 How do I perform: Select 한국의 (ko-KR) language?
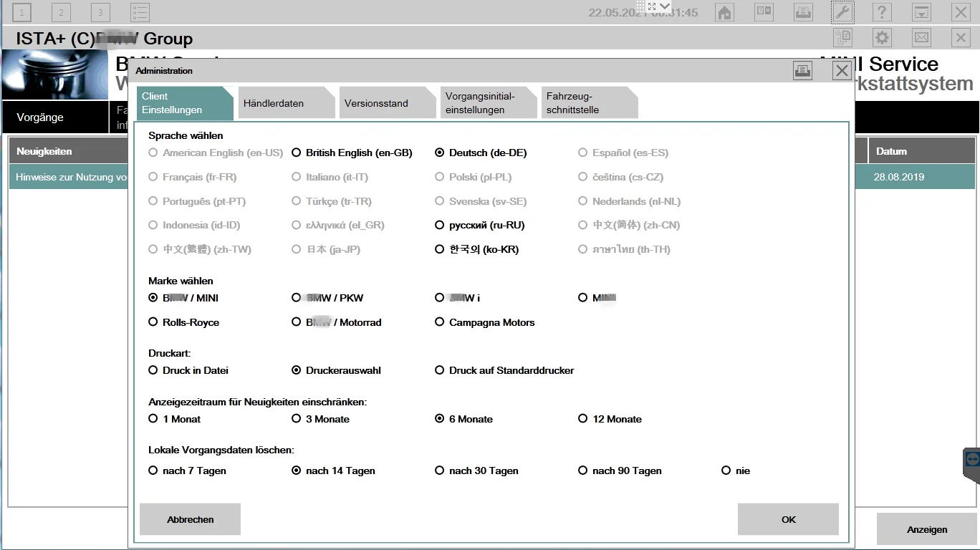click(x=477, y=249)
